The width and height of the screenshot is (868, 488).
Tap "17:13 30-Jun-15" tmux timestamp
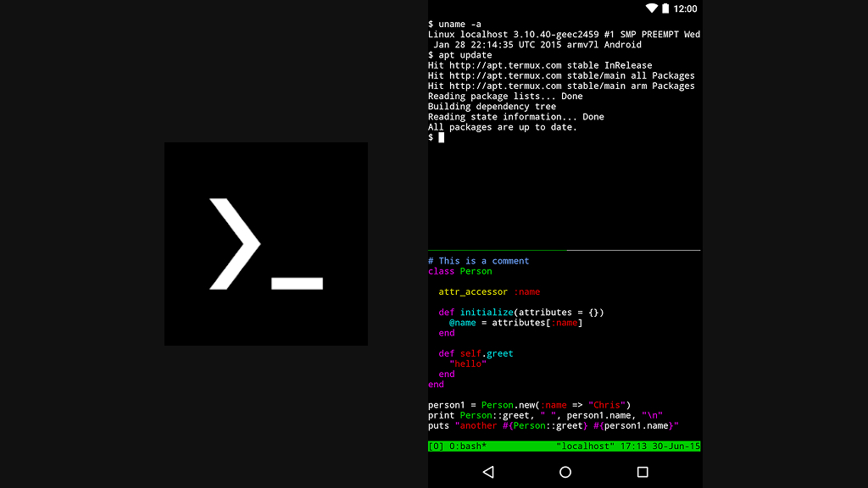660,446
